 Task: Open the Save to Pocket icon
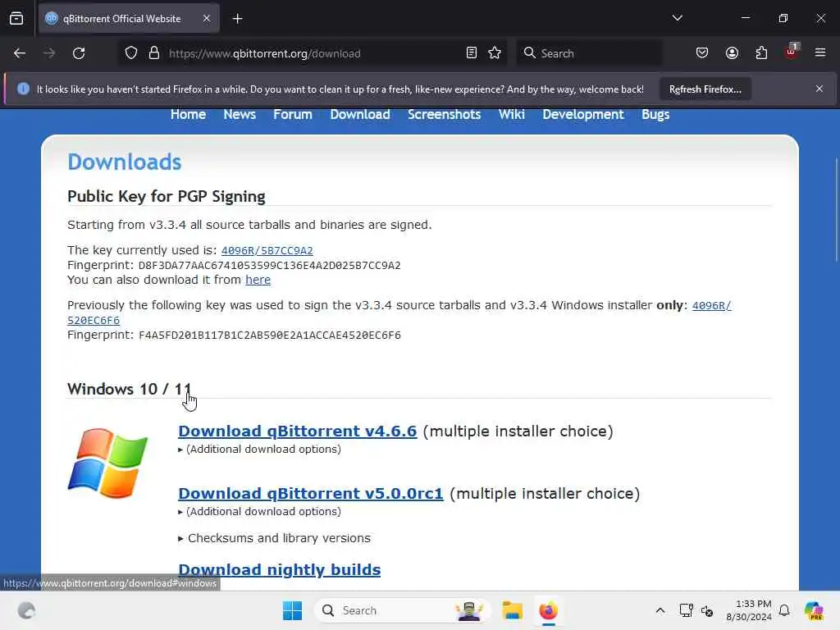702,53
